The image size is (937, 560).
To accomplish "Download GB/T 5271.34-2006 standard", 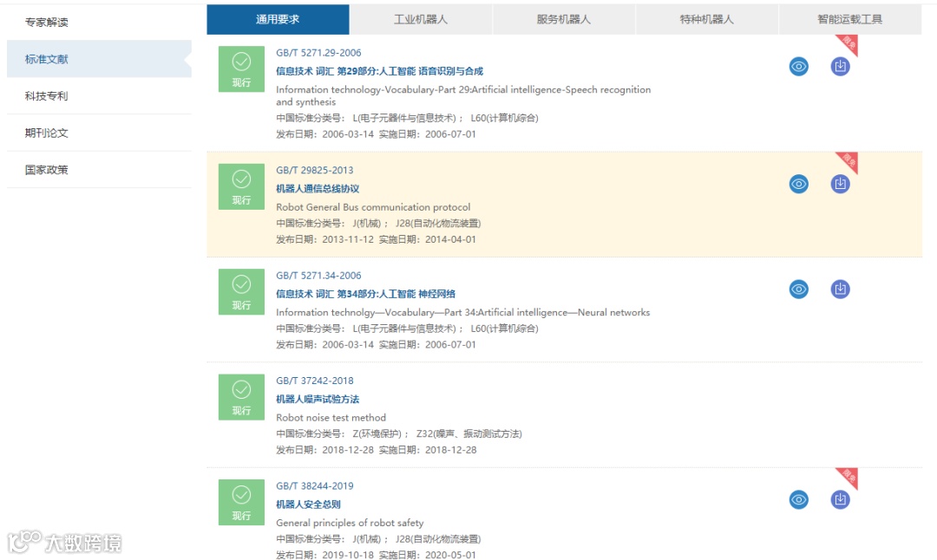I will coord(840,289).
